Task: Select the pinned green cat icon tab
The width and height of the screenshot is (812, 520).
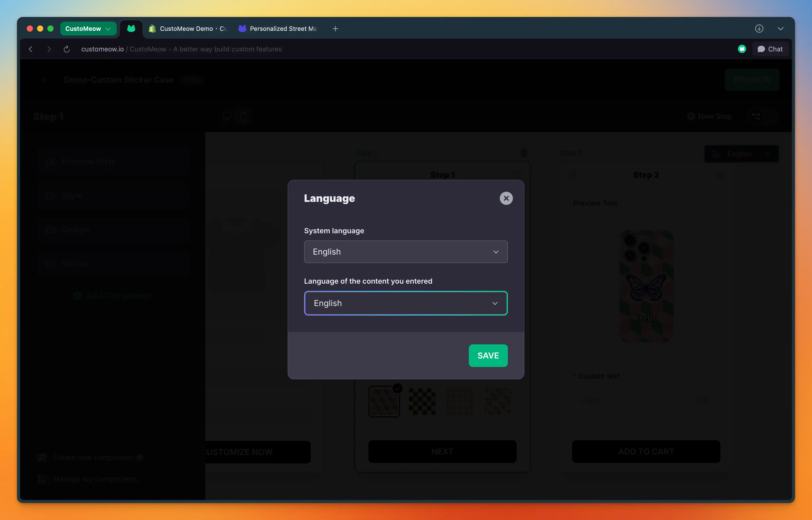Action: click(131, 29)
